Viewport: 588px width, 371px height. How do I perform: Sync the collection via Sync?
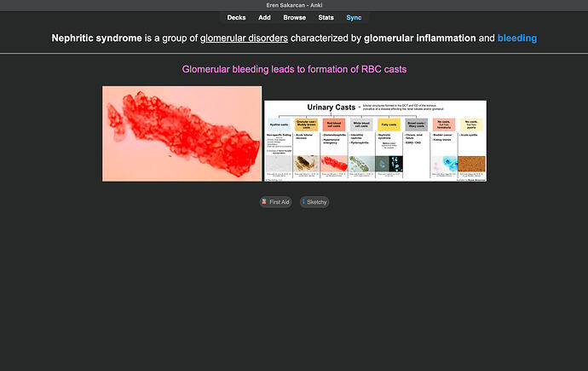[x=354, y=17]
